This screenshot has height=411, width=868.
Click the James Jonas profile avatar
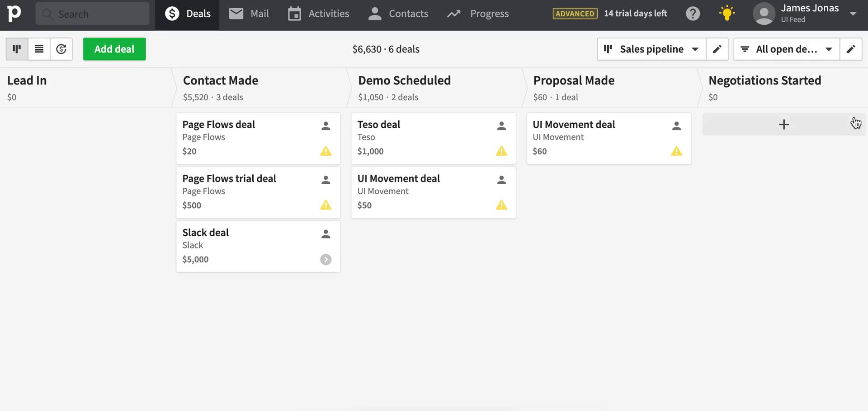[x=764, y=14]
